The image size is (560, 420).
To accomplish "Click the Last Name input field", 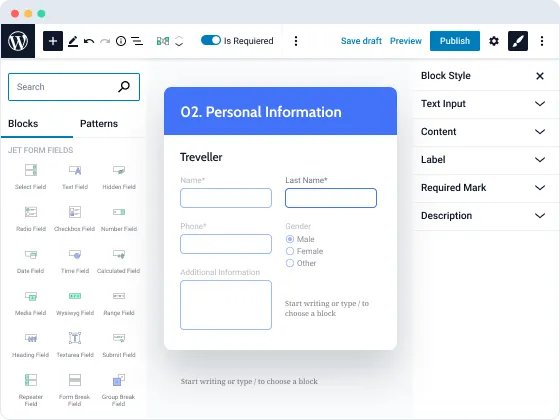I will 331,198.
